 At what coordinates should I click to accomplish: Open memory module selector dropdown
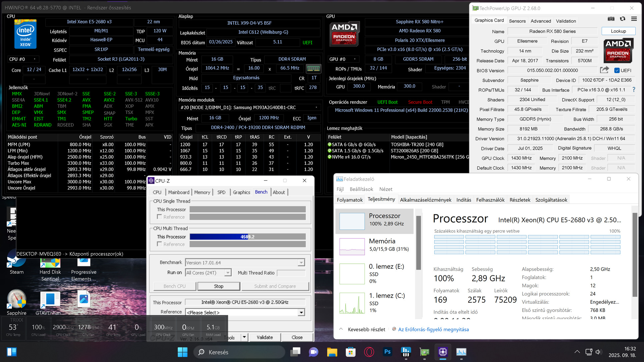click(x=316, y=107)
